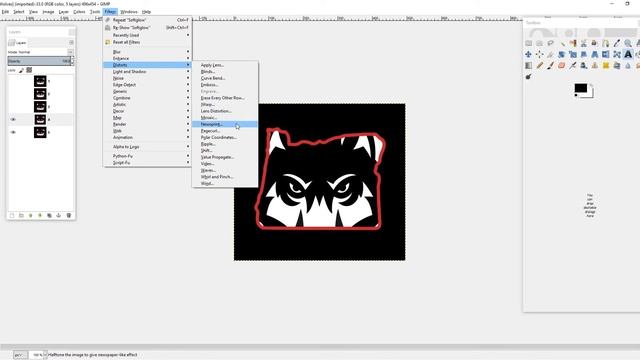
Task: Open the px unit dropdown in status bar
Action: coord(20,355)
